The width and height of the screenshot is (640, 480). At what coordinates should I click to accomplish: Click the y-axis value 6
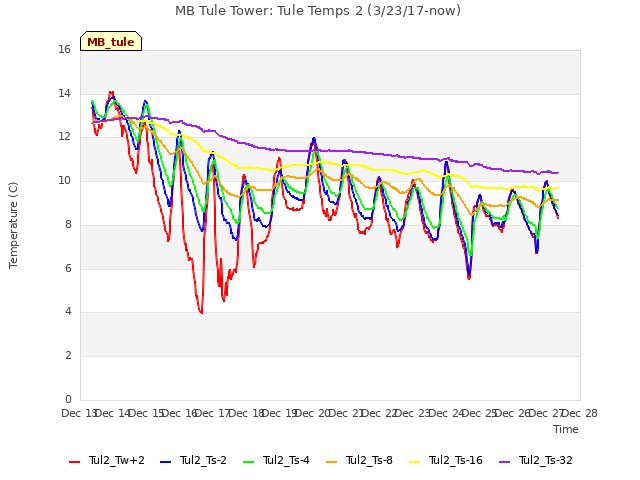[x=68, y=268]
